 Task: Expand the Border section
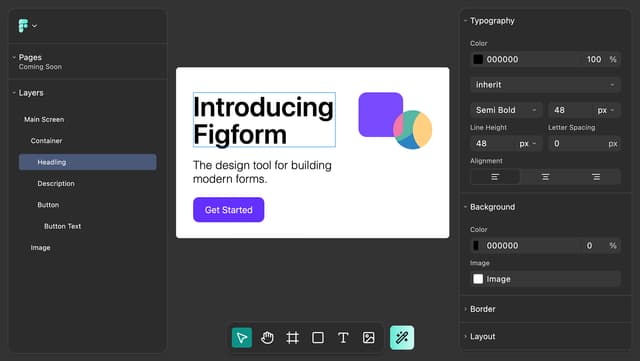coord(465,309)
